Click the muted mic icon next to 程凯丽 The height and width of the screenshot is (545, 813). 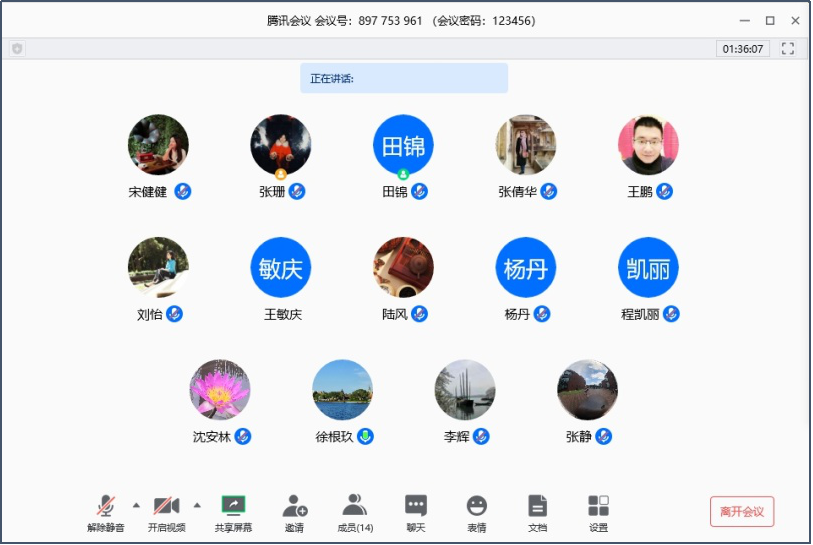pos(671,314)
